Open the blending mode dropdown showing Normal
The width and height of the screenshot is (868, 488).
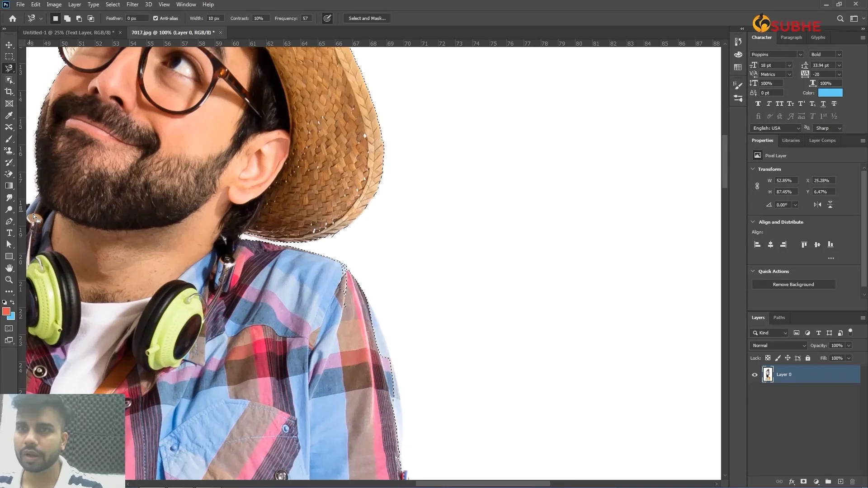coord(778,345)
